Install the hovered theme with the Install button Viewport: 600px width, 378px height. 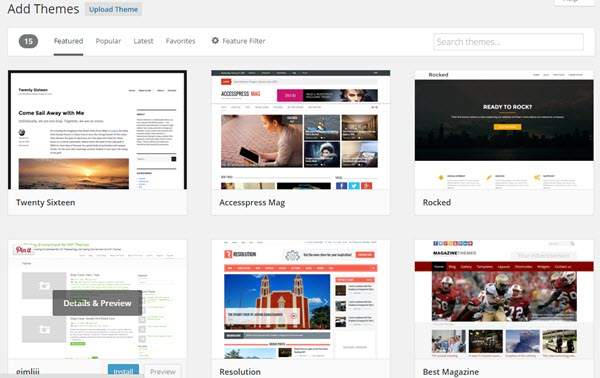point(123,371)
